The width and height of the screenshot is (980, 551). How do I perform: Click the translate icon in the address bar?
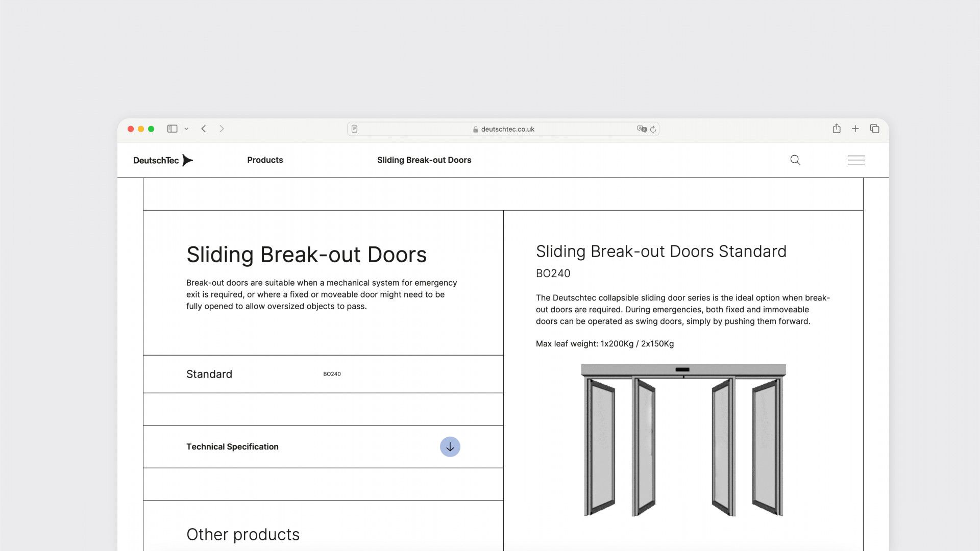click(x=641, y=129)
